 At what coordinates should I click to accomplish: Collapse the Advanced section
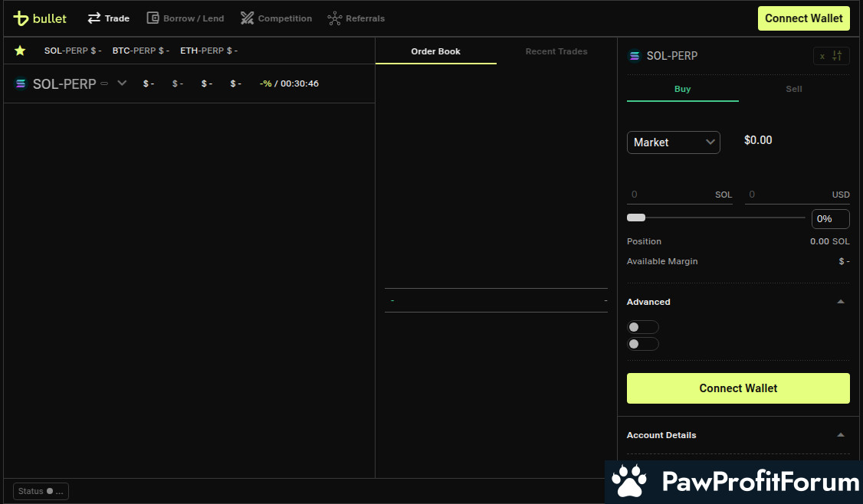coord(841,302)
